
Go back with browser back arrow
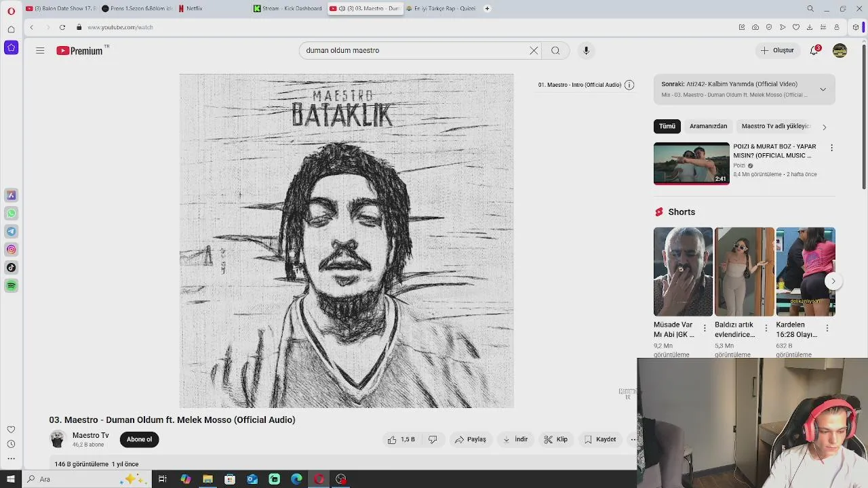tap(31, 27)
